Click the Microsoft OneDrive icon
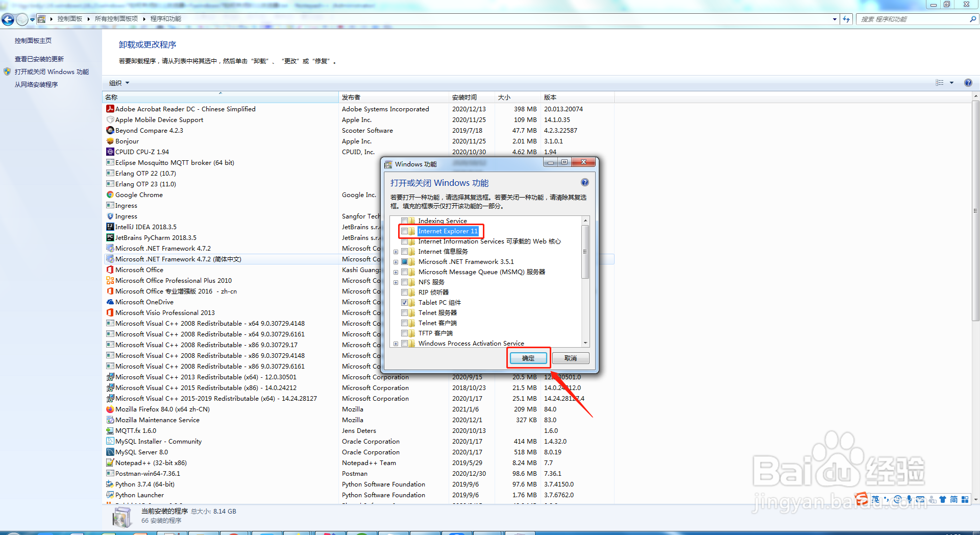Viewport: 980px width, 535px height. pyautogui.click(x=110, y=302)
